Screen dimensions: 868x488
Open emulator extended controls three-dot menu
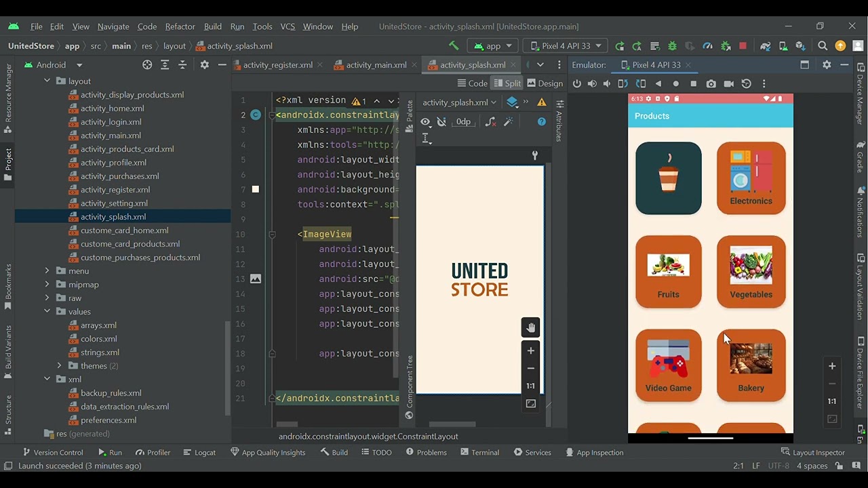coord(764,84)
